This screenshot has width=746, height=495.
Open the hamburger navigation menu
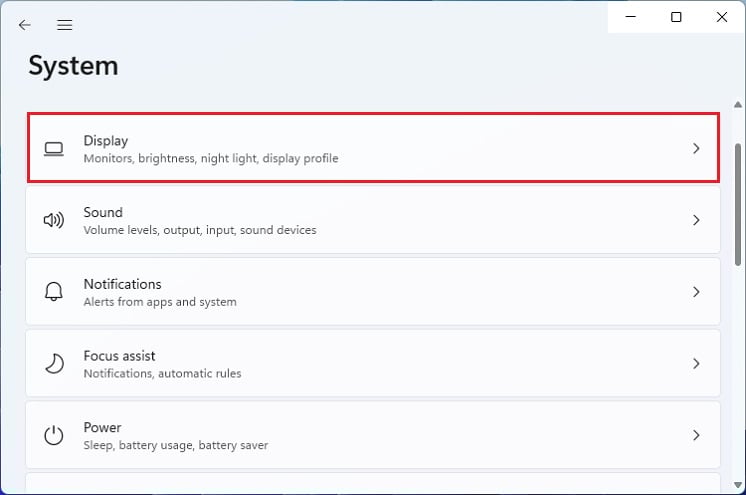[65, 25]
